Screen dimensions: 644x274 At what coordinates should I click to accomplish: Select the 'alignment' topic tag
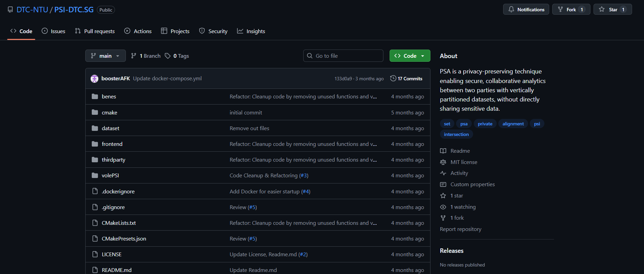(513, 124)
